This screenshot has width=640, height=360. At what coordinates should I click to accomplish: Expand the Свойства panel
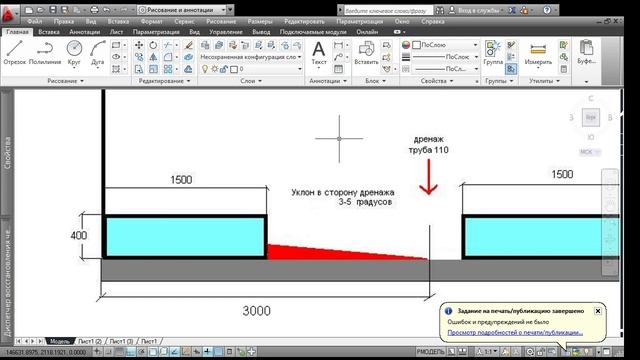coord(437,81)
